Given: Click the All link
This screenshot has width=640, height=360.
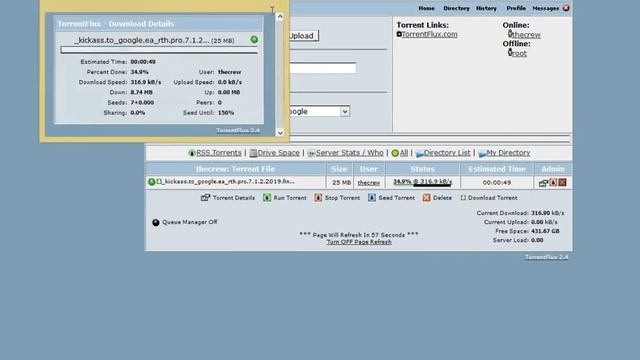Looking at the screenshot, I should (x=404, y=153).
